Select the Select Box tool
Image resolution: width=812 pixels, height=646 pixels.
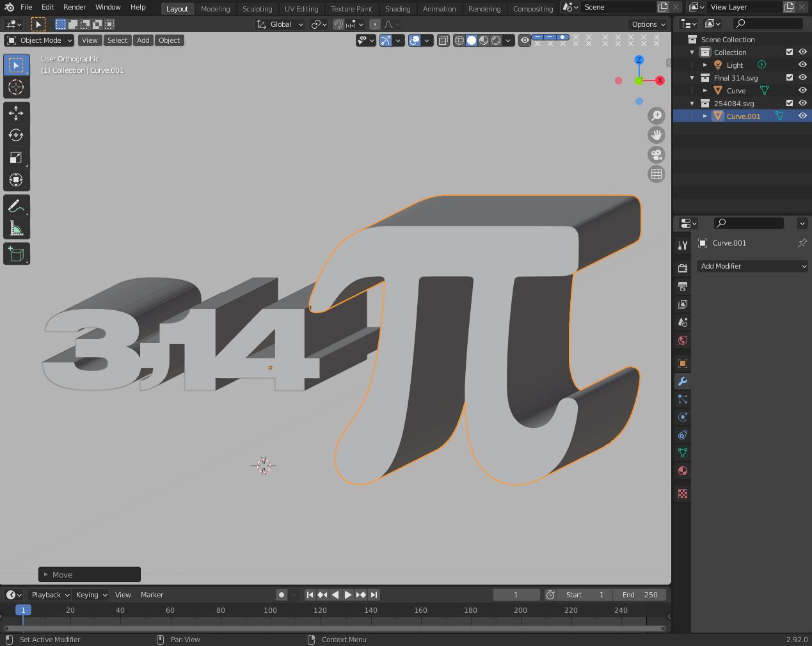tap(16, 65)
